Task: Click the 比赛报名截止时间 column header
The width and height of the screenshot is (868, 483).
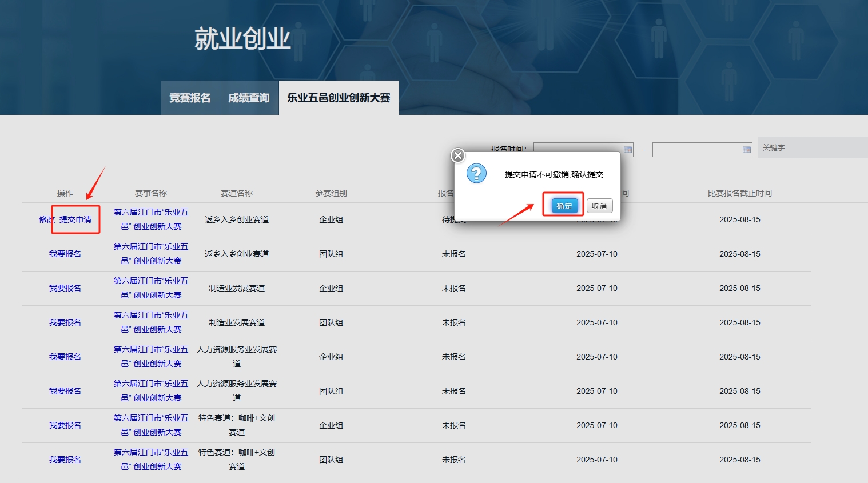Action: point(740,193)
